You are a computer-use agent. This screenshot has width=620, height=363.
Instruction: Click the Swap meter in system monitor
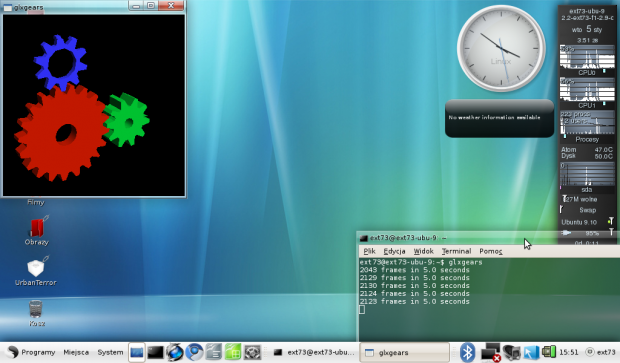587,210
